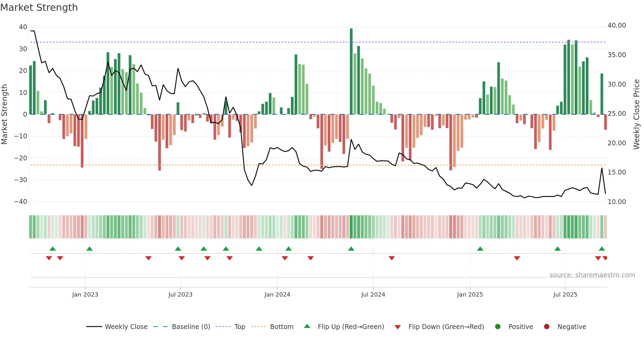644x362 pixels.
Task: Click the black Weekly Close line legend sample
Action: click(x=94, y=327)
